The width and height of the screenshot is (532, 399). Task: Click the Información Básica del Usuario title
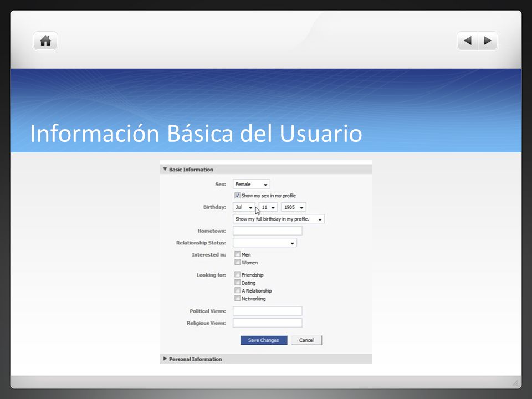(196, 134)
